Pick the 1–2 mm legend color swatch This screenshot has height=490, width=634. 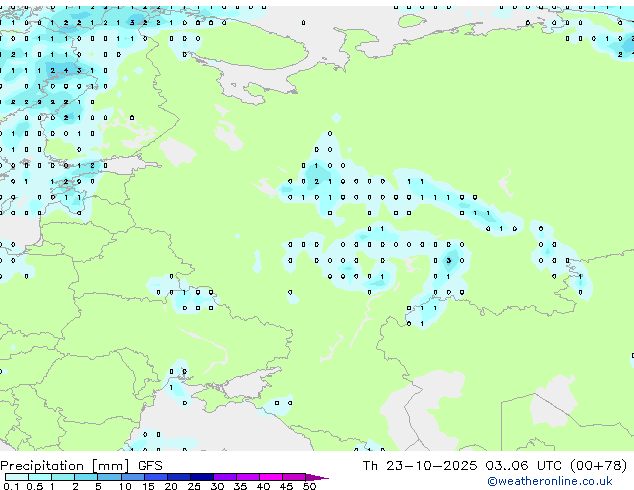tap(63, 477)
